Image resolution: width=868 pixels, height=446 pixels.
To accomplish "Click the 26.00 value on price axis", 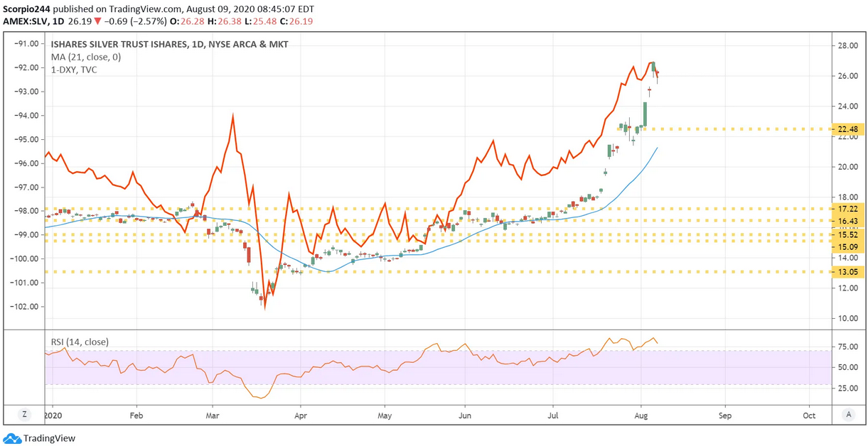I will [847, 76].
